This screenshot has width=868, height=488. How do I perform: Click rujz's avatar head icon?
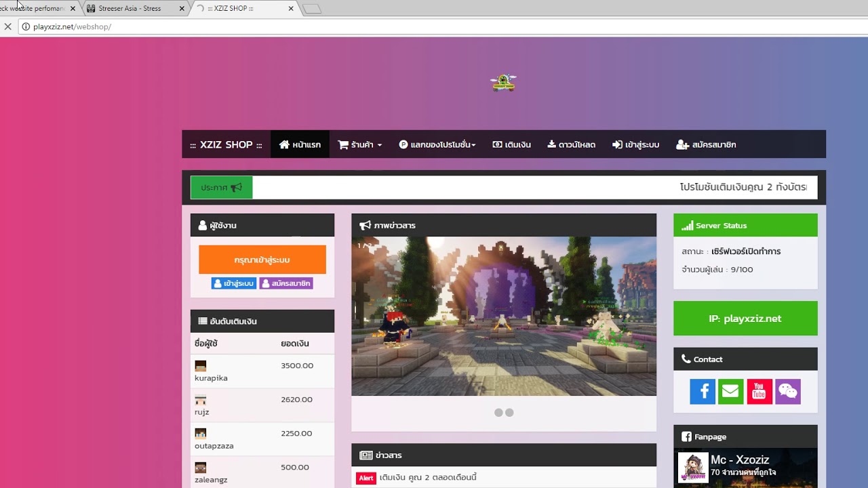click(200, 400)
